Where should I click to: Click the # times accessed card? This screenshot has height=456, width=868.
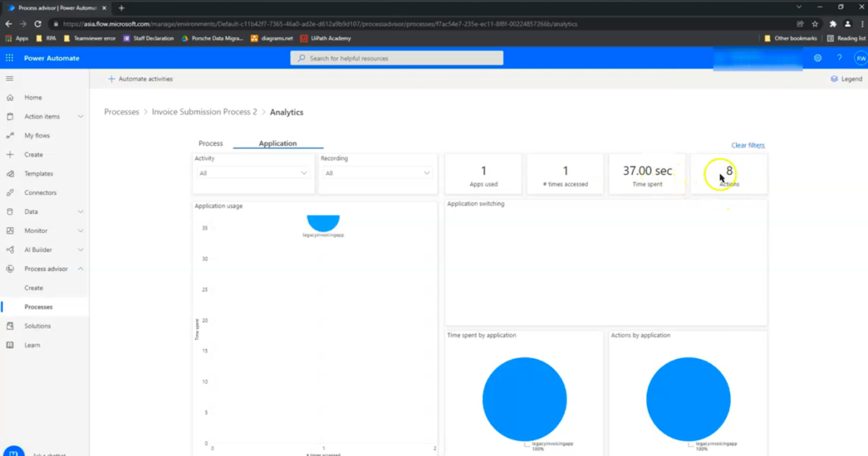[566, 174]
